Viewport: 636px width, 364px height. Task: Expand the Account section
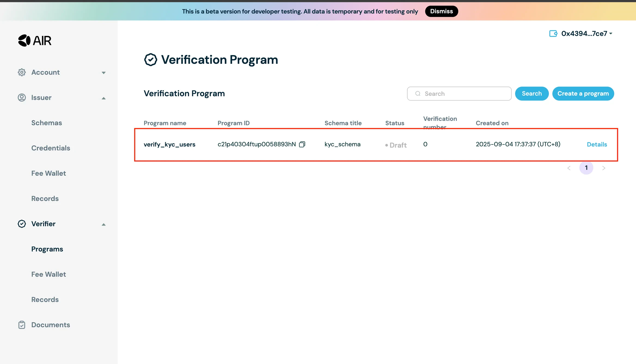(x=103, y=72)
